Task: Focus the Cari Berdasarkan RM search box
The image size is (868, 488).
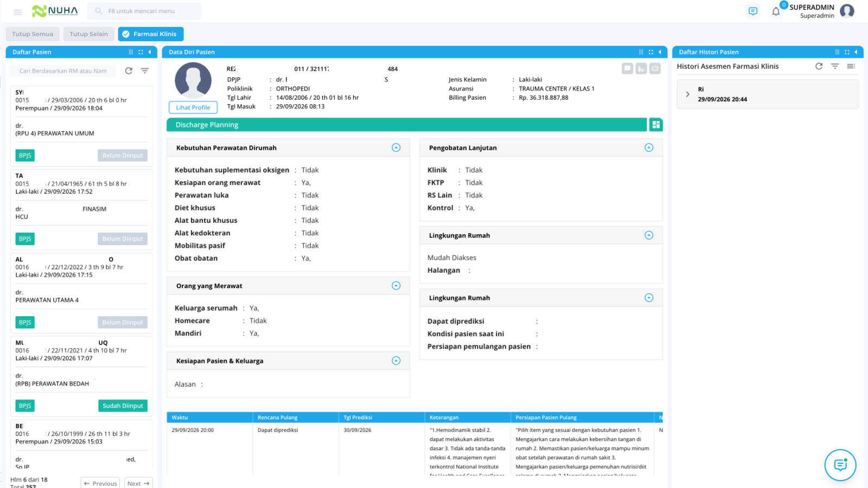Action: 65,71
